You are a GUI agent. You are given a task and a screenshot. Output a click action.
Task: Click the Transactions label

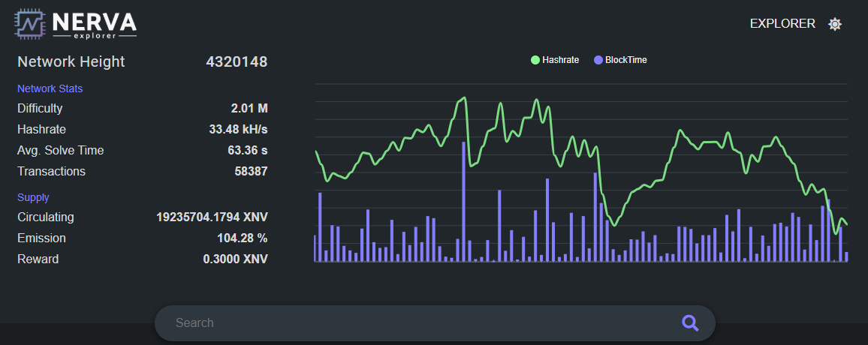click(52, 172)
